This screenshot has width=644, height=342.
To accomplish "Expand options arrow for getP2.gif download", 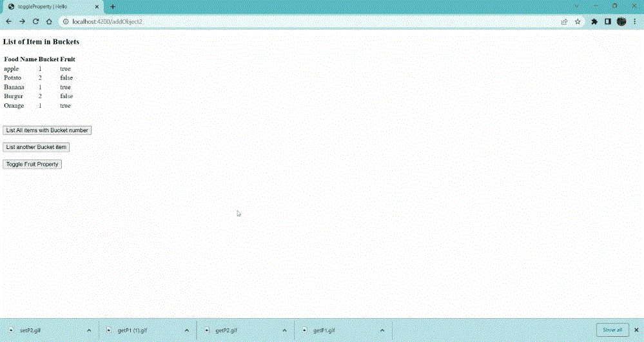I will pyautogui.click(x=285, y=330).
